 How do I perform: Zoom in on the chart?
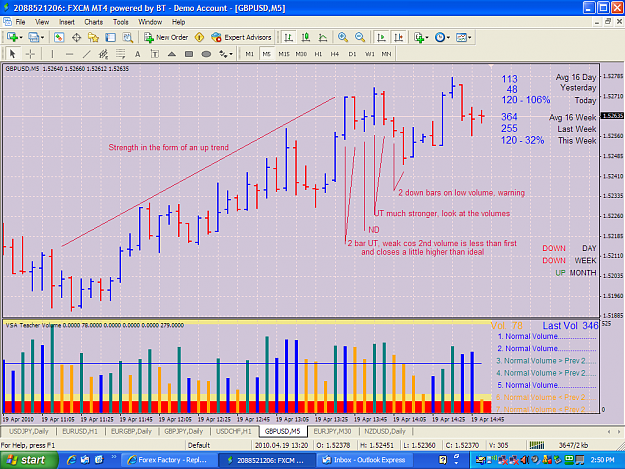(342, 37)
